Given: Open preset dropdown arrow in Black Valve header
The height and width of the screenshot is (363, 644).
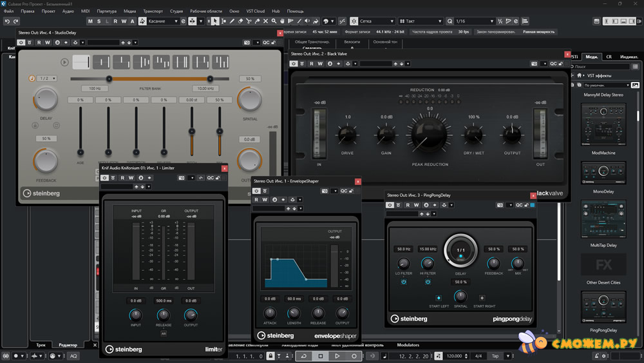Looking at the screenshot, I should coord(408,64).
